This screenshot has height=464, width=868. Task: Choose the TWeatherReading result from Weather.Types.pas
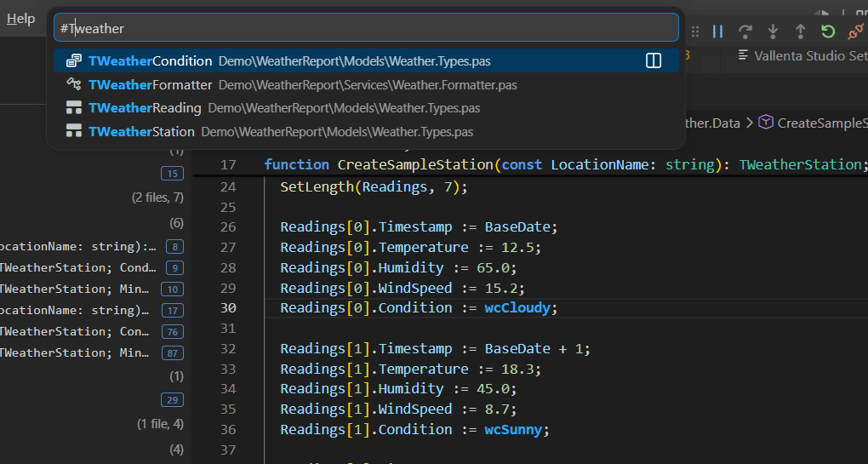tap(366, 108)
